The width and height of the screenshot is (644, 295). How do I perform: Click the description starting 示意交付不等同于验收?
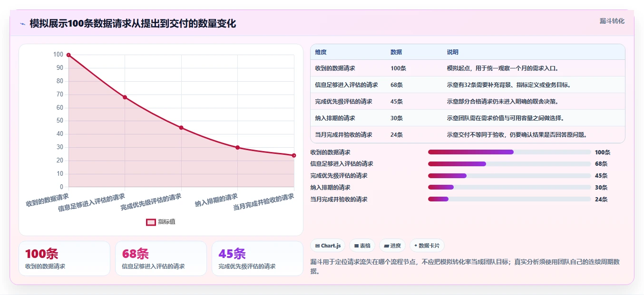pyautogui.click(x=517, y=135)
